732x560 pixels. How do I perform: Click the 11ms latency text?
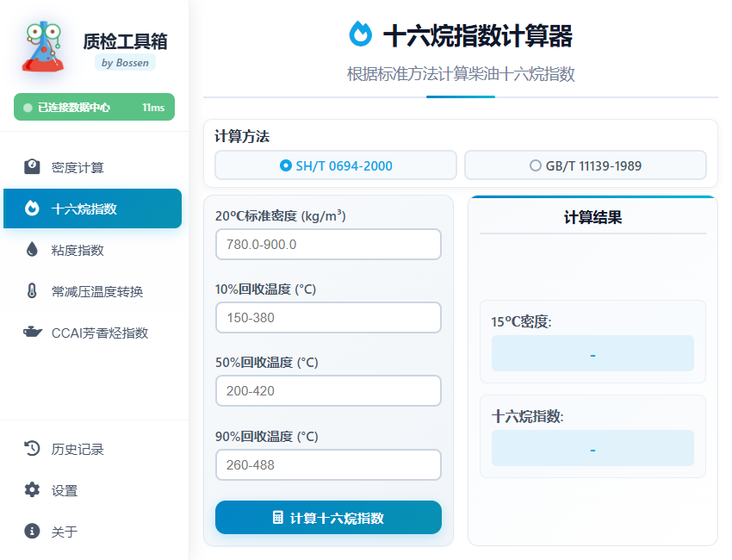pyautogui.click(x=153, y=108)
